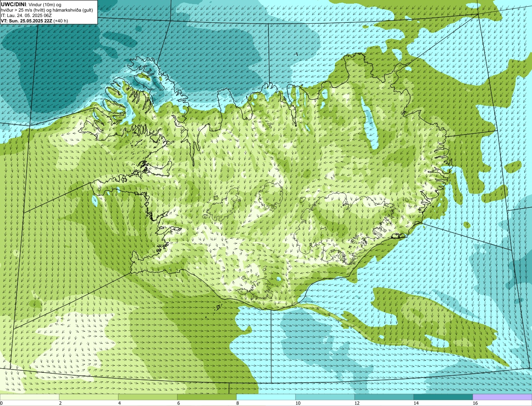Click the 12–14 m/s teal legend swatch
The image size is (532, 406).
(384, 397)
